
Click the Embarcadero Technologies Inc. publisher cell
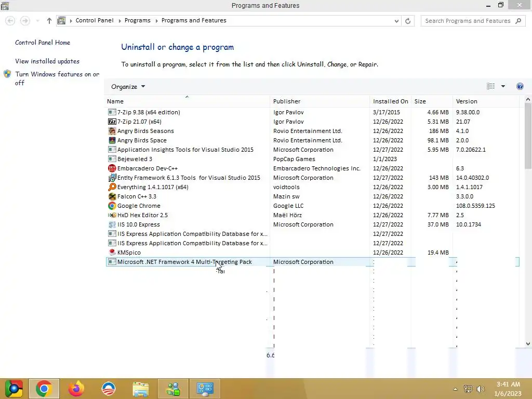(x=316, y=168)
